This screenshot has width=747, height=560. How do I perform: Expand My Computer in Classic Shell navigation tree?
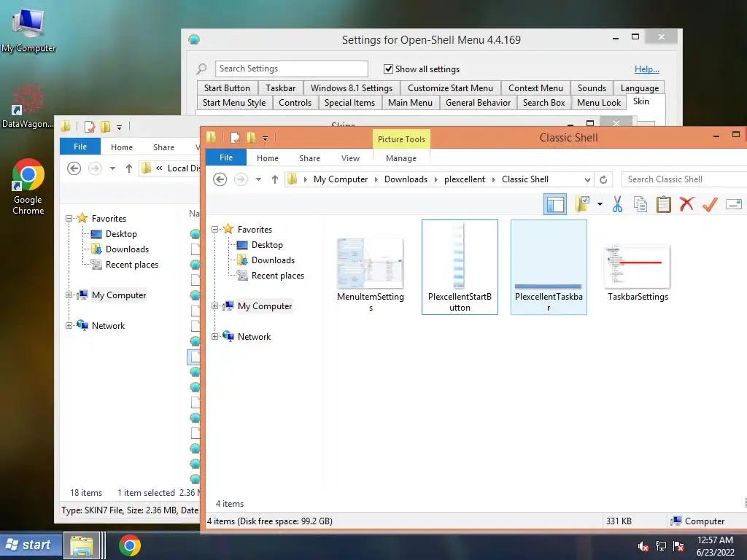[x=215, y=306]
